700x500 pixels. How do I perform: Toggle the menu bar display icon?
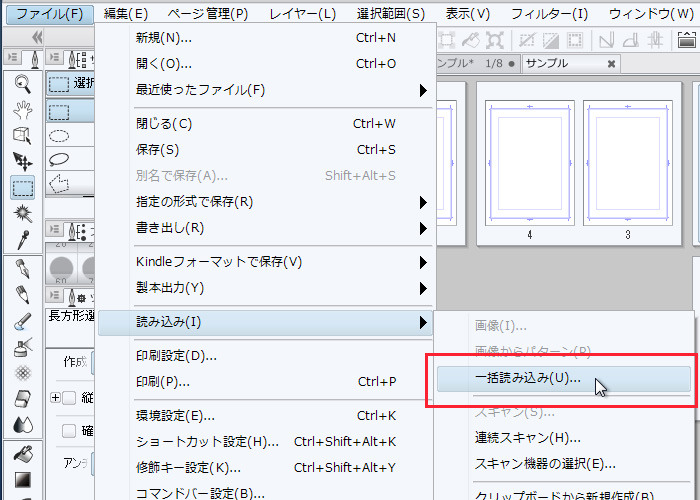[x=687, y=40]
